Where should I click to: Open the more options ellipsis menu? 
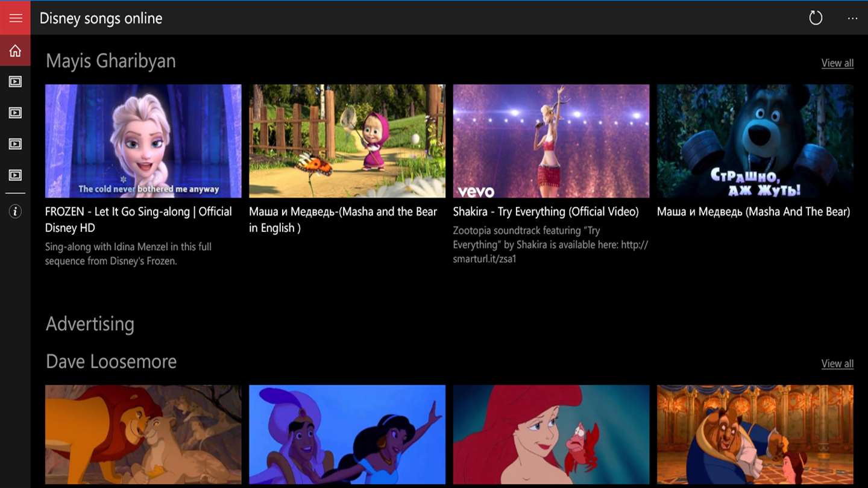click(852, 18)
